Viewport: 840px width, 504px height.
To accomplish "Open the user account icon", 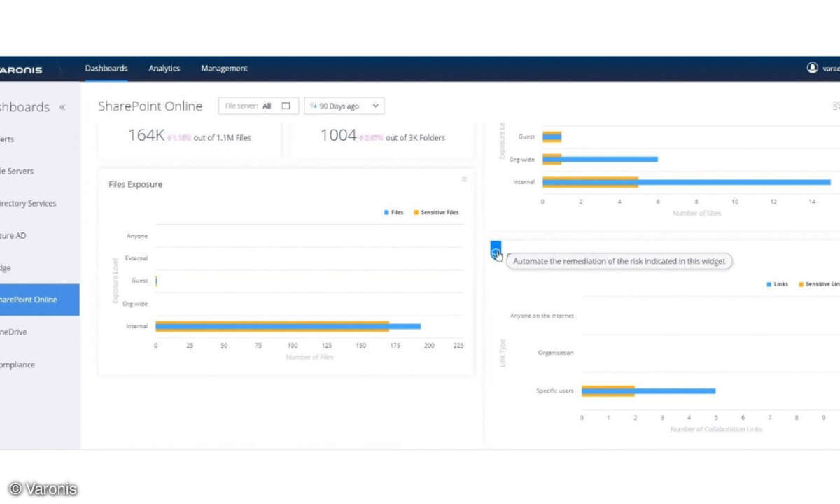I will (812, 68).
